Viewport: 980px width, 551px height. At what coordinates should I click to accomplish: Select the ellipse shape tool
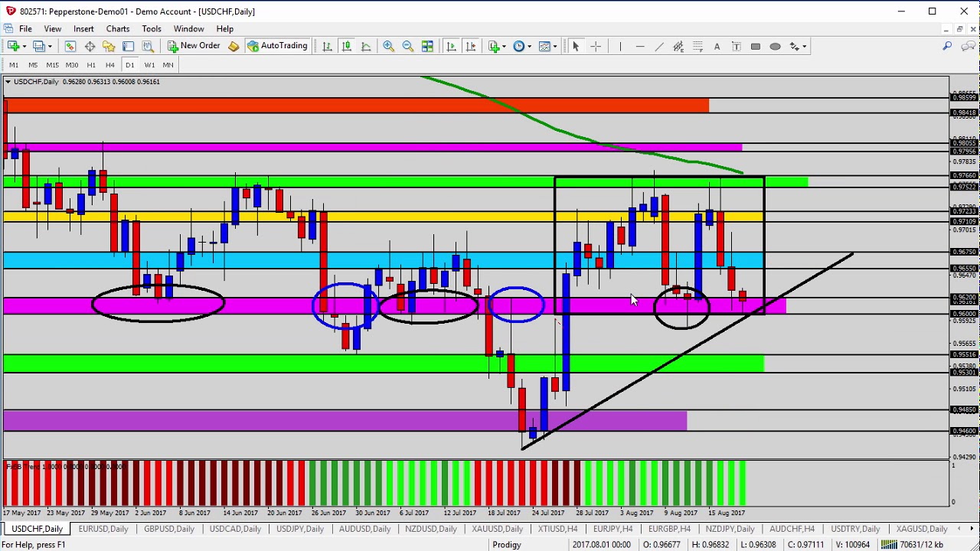tap(775, 46)
